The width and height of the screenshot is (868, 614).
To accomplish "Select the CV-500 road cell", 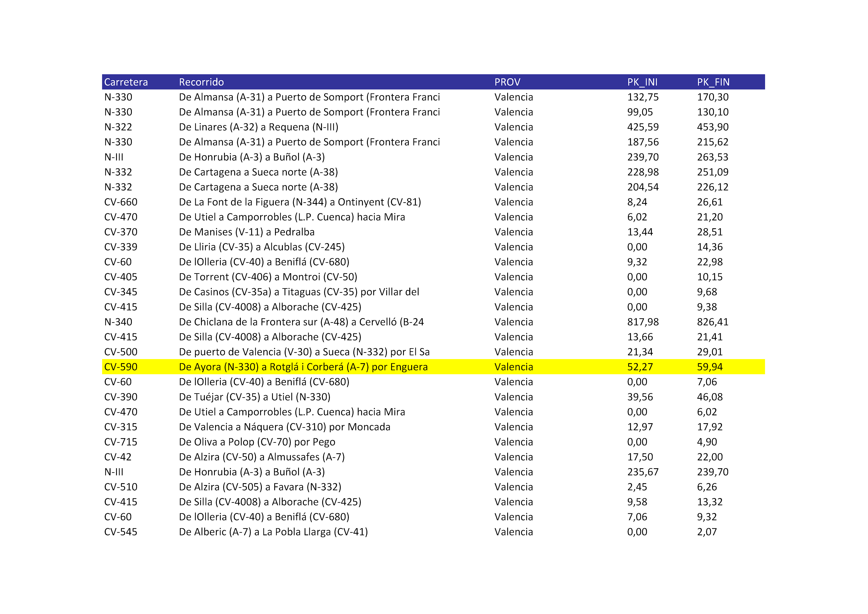I will 121,352.
